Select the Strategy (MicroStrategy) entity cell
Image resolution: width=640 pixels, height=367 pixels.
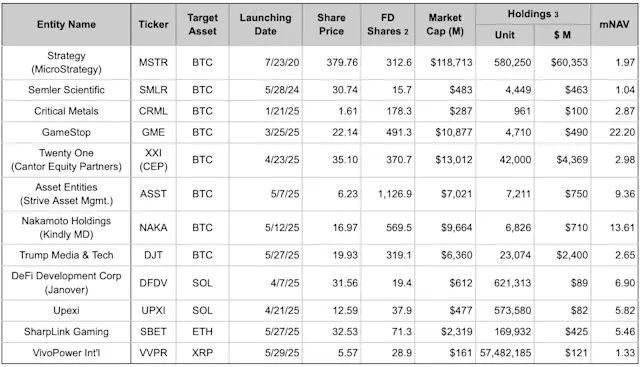click(66, 62)
